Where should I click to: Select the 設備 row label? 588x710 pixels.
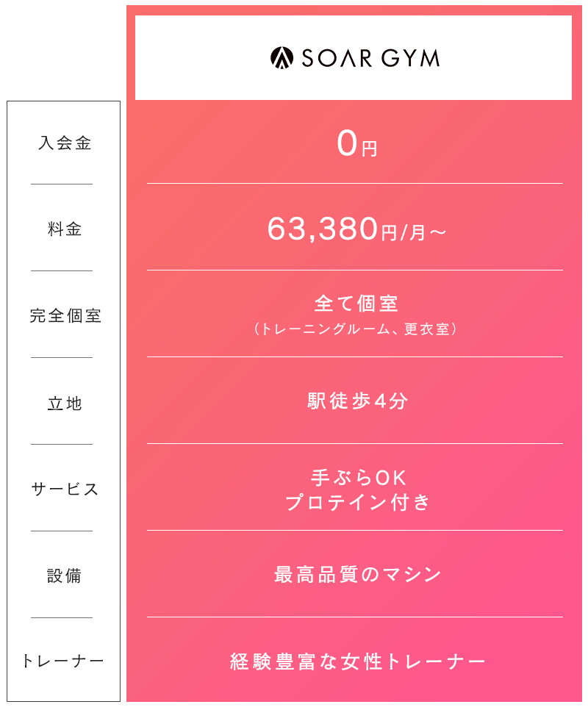click(64, 575)
